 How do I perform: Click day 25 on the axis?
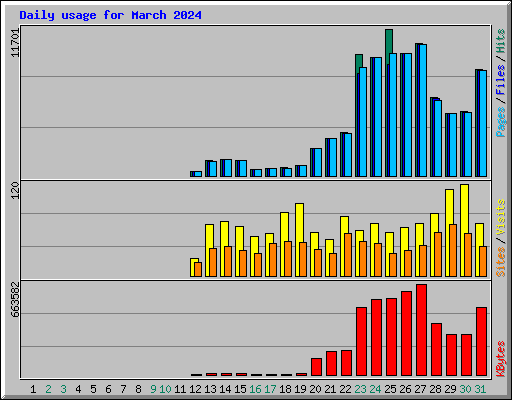pos(390,389)
